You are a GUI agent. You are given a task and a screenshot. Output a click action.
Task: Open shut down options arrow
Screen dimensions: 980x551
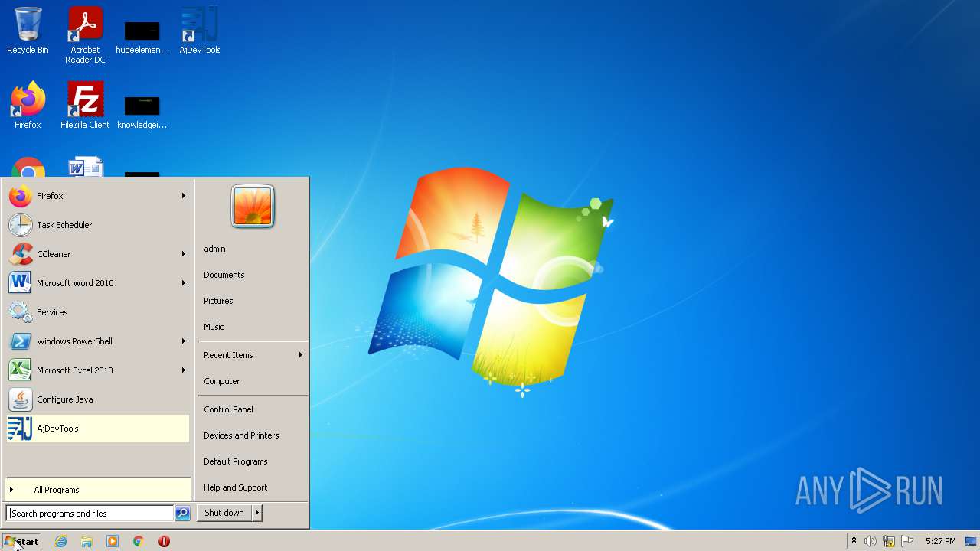(x=257, y=513)
